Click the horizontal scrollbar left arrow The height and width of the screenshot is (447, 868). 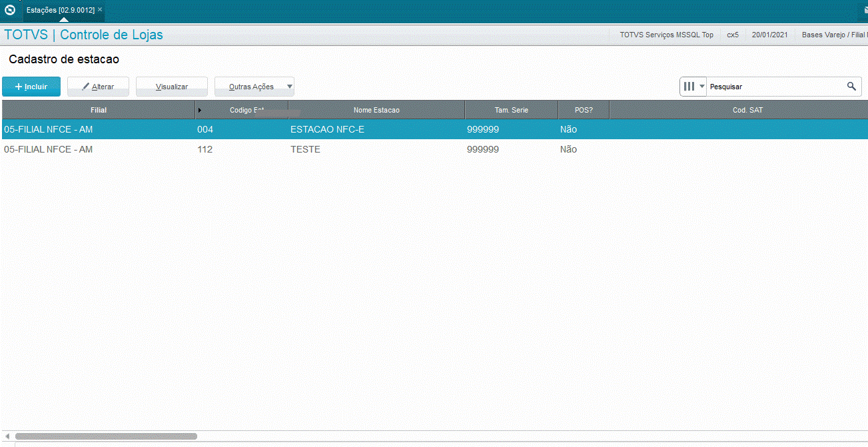[x=7, y=436]
